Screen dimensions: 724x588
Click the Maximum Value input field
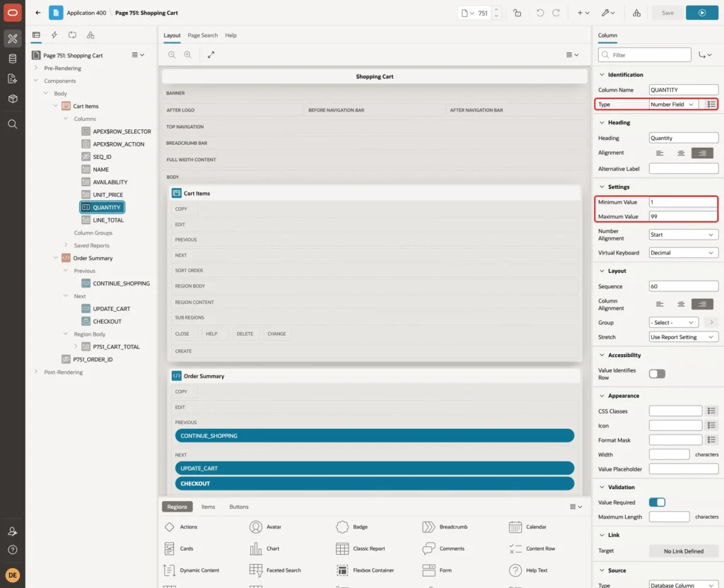[683, 216]
